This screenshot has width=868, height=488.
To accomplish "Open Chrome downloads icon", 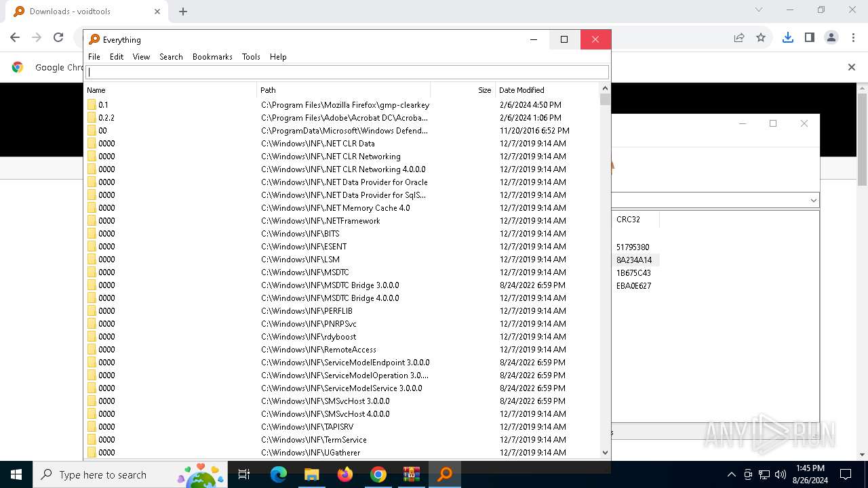I will tap(787, 38).
